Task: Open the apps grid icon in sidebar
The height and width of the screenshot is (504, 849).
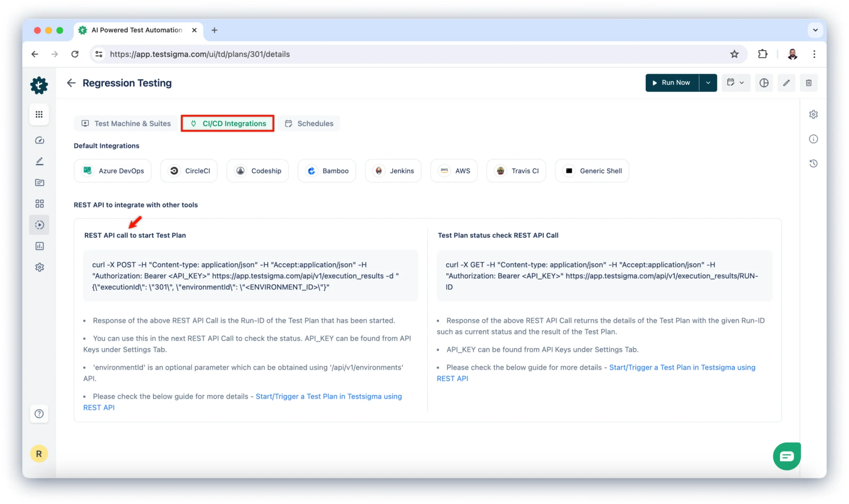Action: (x=39, y=114)
